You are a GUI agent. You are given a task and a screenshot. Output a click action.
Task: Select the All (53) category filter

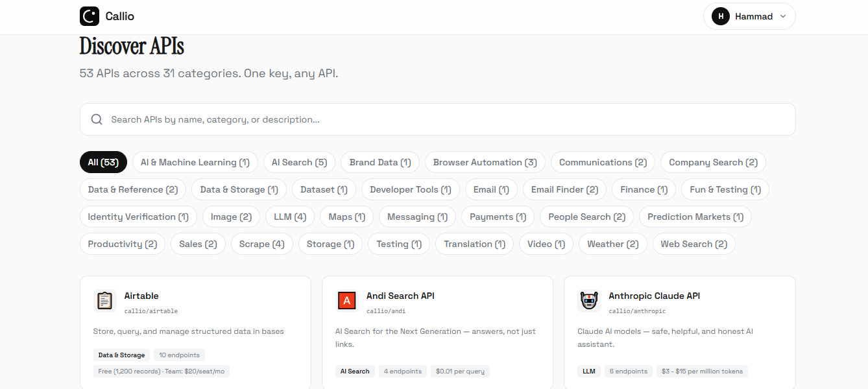tap(103, 162)
